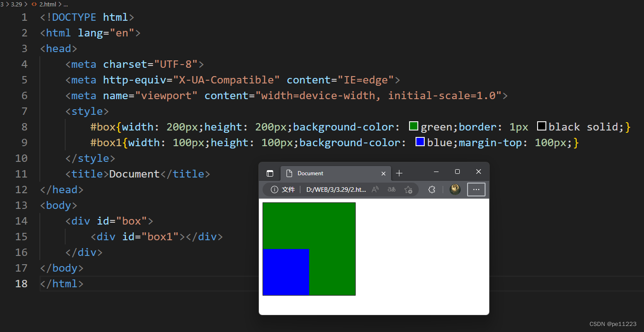The image size is (644, 332).
Task: Open the green color swatch picker
Action: (414, 126)
